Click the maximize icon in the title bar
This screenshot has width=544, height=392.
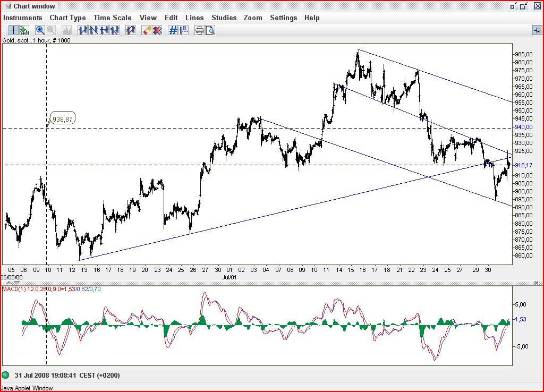(523, 6)
